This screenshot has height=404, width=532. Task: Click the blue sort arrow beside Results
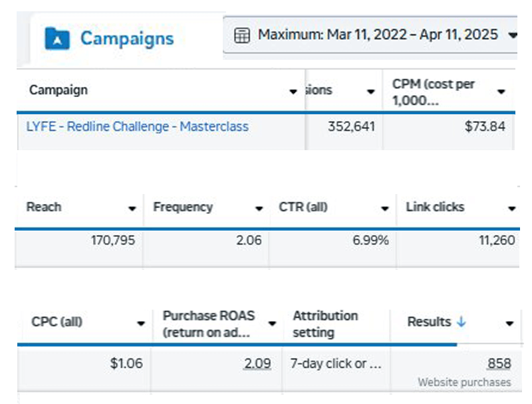pyautogui.click(x=462, y=322)
